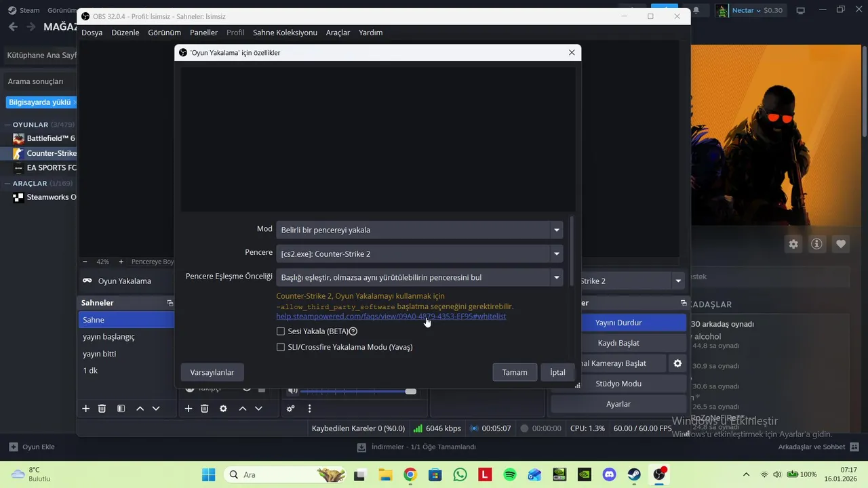Open the Düzenle menu in OBS

pos(125,33)
